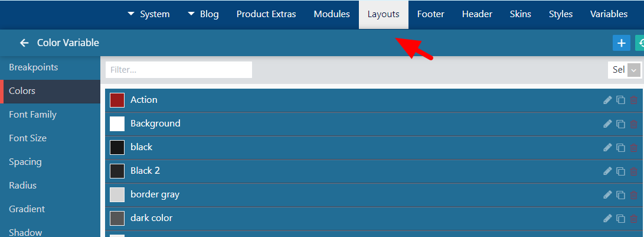Screen dimensions: 644x237
Task: Open Radius in the sidebar
Action: (x=50, y=186)
